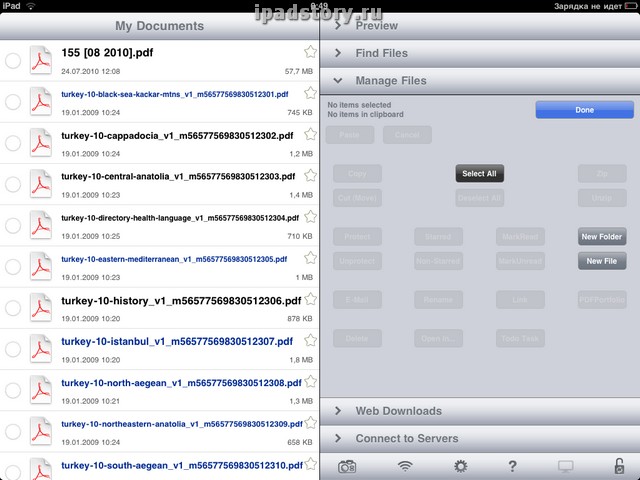This screenshot has width=640, height=480.
Task: Tap PDF icon of turkey-10-istanbul file
Action: coord(41,349)
